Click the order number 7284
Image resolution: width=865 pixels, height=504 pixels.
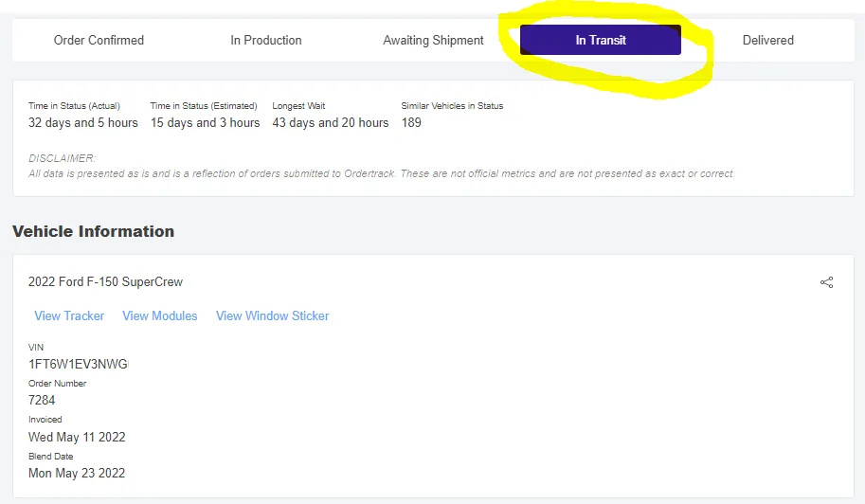[x=42, y=401]
